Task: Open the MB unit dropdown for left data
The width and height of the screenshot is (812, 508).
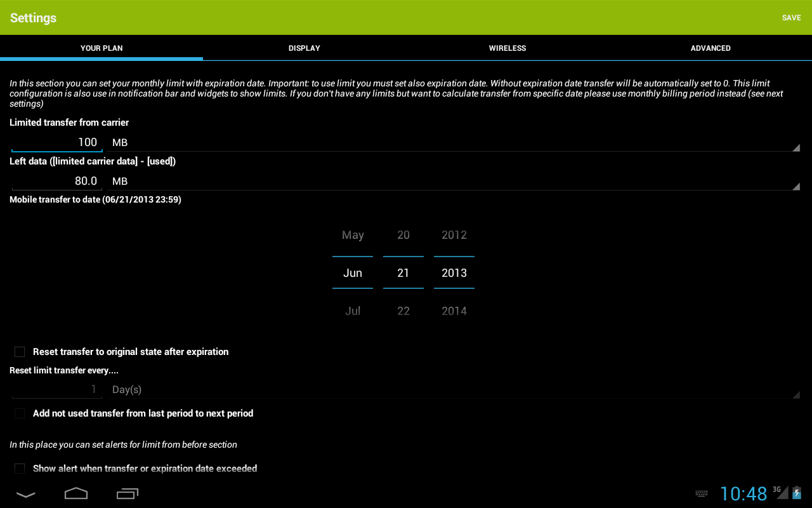Action: tap(453, 181)
